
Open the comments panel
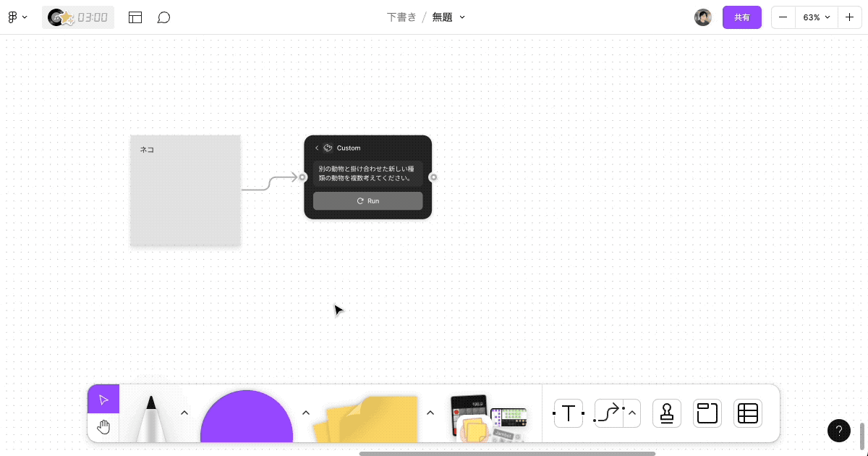pos(163,17)
